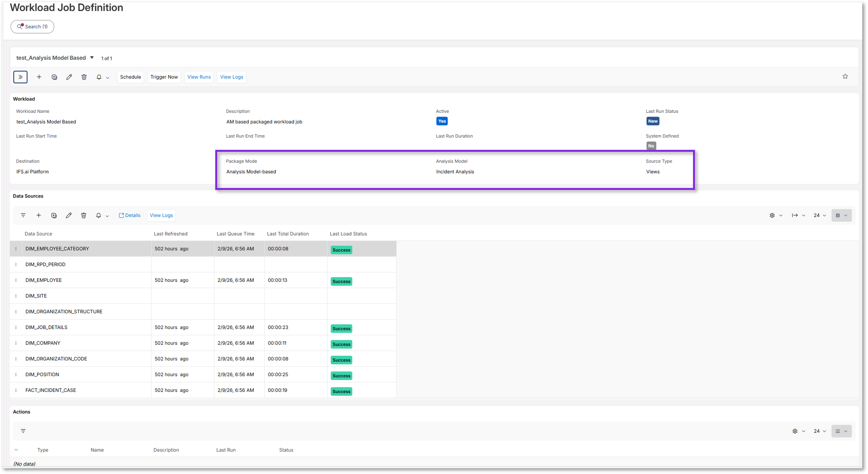Click the 00:00:25 duration for DIM_POSITION
The height and width of the screenshot is (474, 868).
(x=278, y=374)
